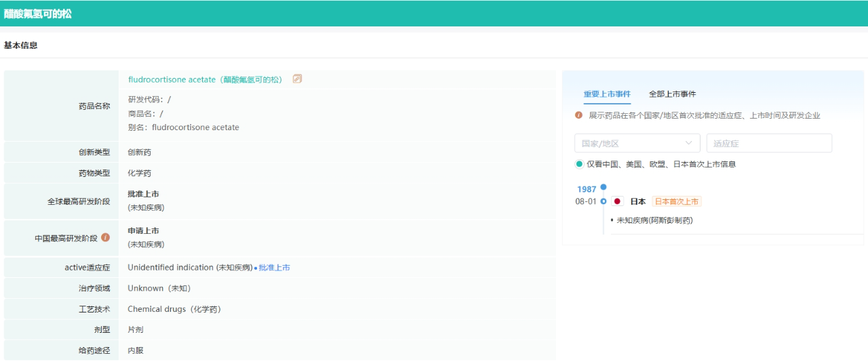Toggle 仅看中国、美国、欧盟、日本首次上市信息 radio button

579,164
